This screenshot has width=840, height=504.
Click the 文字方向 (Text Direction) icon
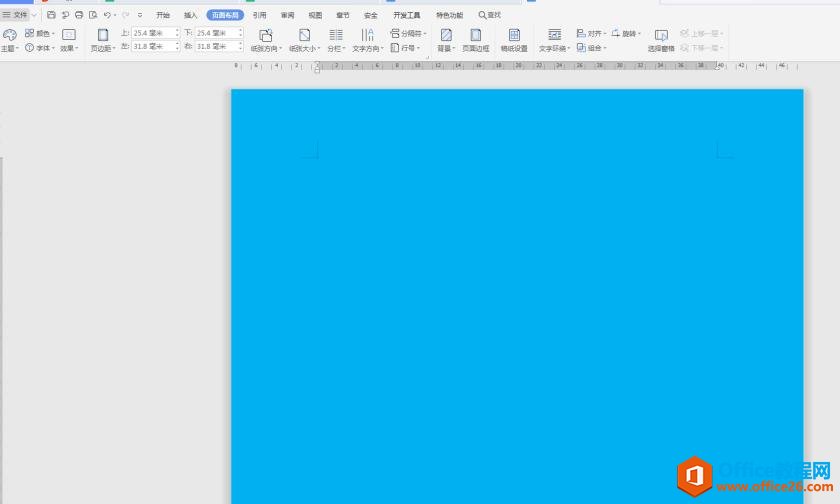[367, 35]
